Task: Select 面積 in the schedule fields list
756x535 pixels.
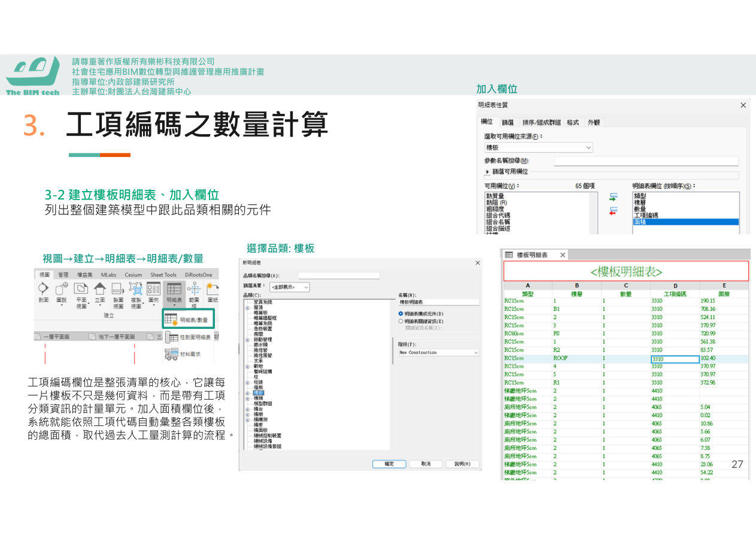Action: click(685, 222)
